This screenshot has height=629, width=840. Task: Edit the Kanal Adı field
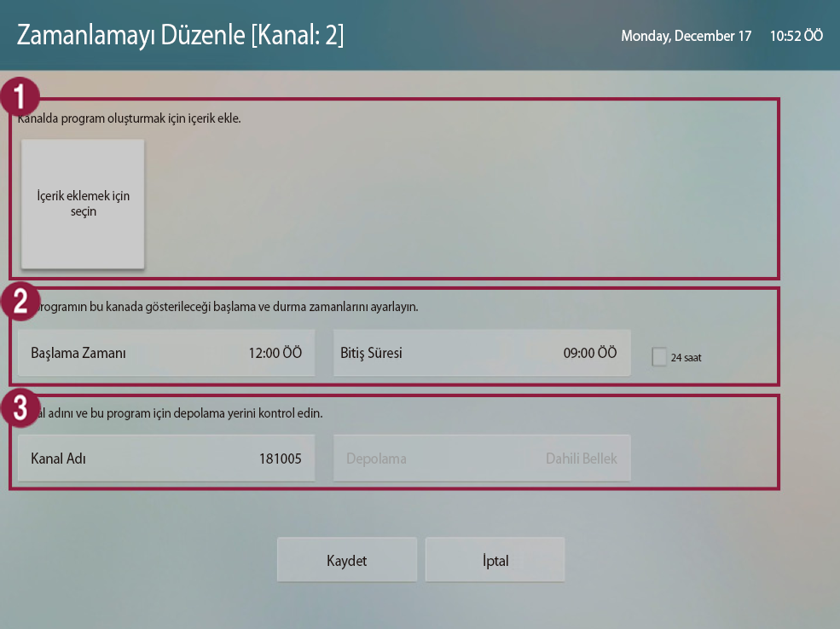pyautogui.click(x=166, y=459)
